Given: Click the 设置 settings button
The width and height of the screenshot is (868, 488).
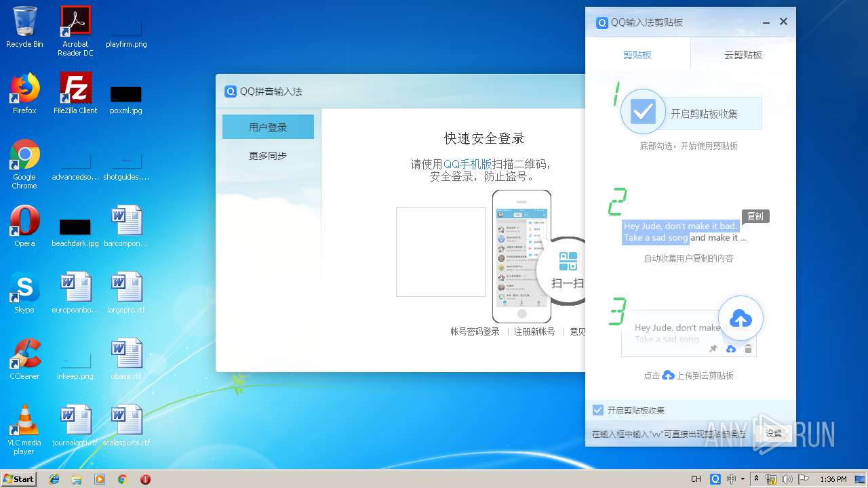Looking at the screenshot, I should pos(774,433).
